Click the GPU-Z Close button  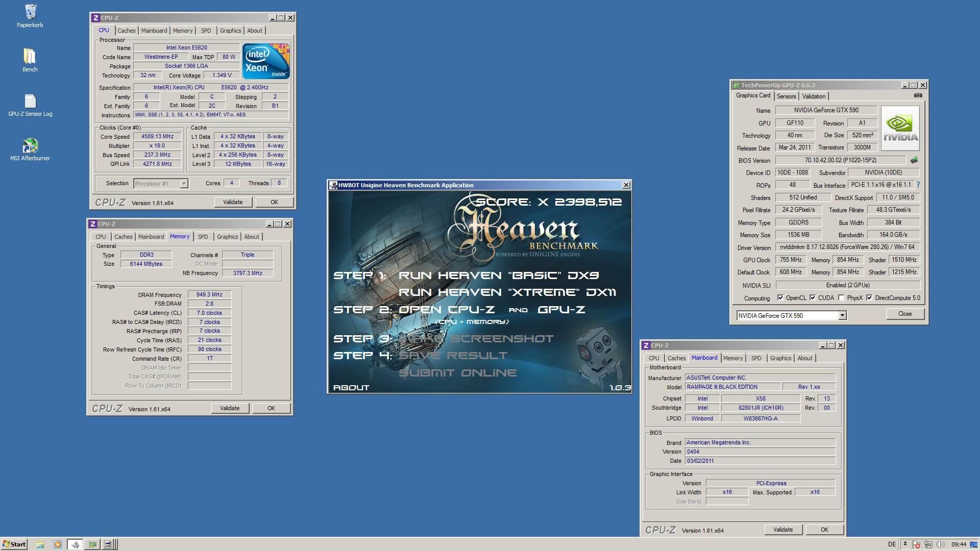click(x=904, y=314)
